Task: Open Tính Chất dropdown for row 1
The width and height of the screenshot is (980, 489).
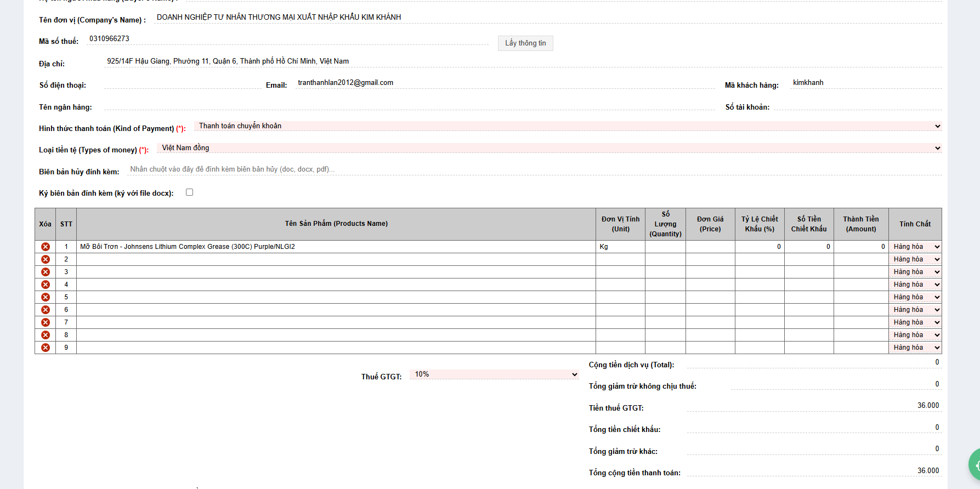Action: pyautogui.click(x=915, y=247)
